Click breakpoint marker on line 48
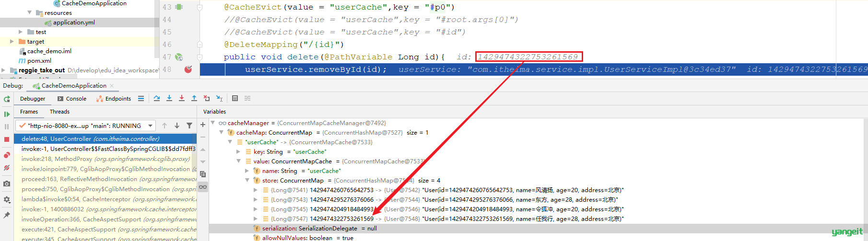This screenshot has height=241, width=868. (x=188, y=69)
